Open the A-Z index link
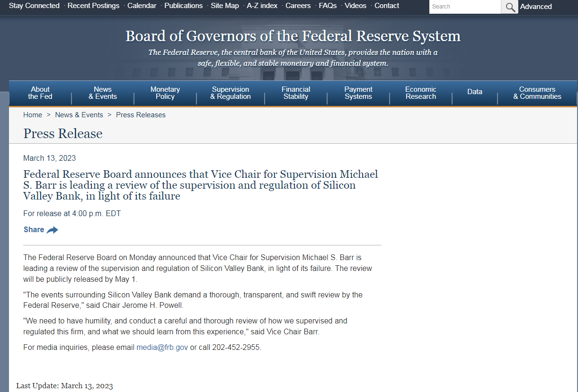This screenshot has height=392, width=578. [x=262, y=6]
